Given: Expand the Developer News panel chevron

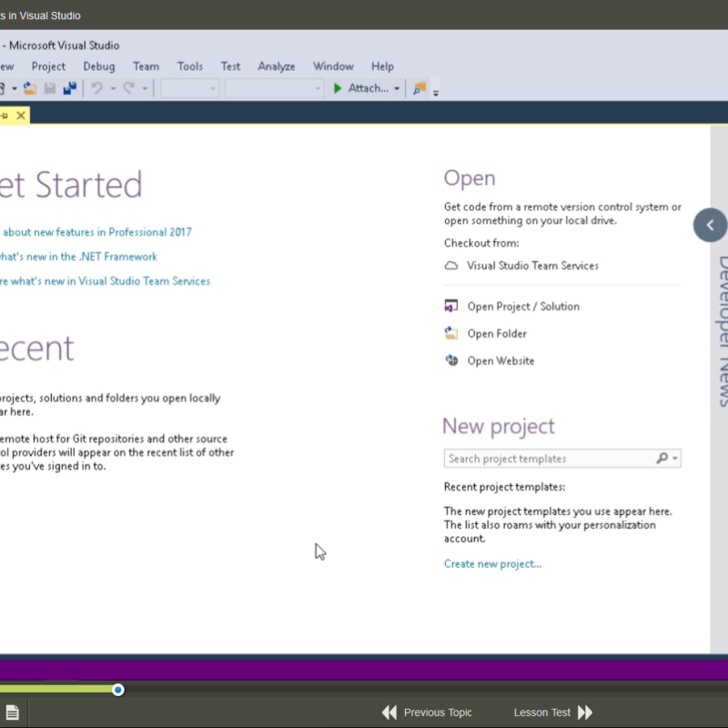Looking at the screenshot, I should 710,225.
